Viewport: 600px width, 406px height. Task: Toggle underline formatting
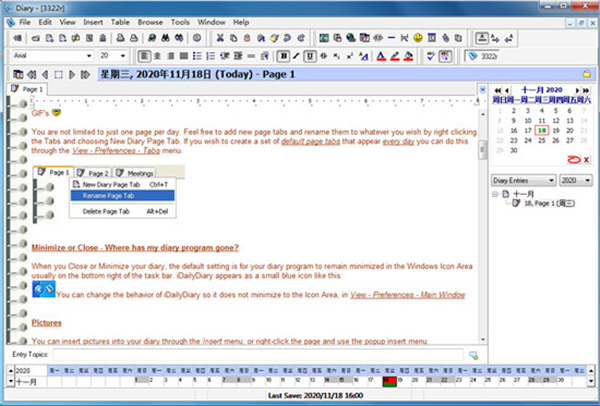[311, 55]
